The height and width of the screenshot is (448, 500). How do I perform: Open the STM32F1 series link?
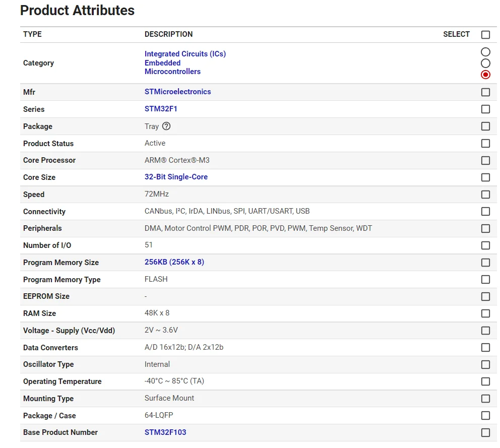point(161,109)
